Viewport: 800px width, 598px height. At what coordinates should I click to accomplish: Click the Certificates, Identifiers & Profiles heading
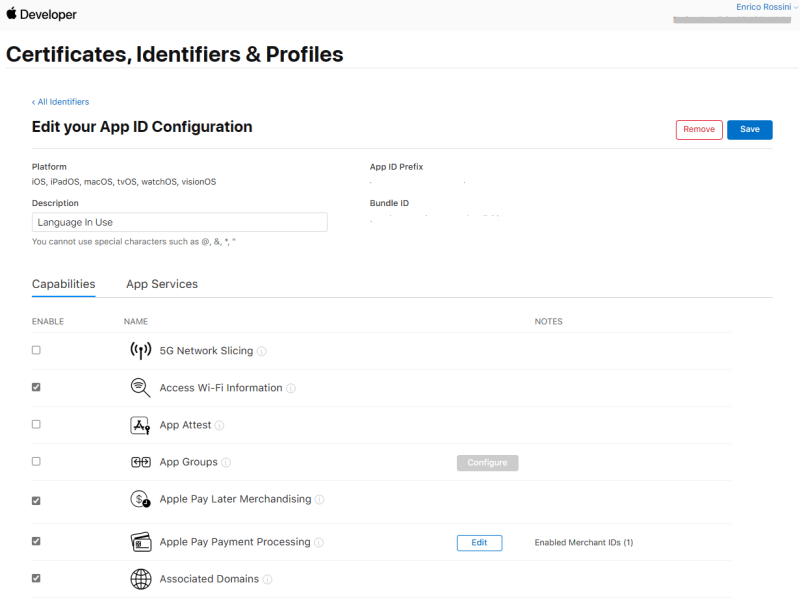[174, 55]
